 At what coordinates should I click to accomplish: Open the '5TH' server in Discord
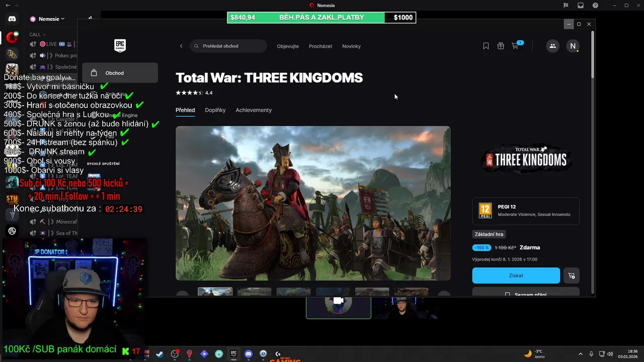(x=12, y=199)
